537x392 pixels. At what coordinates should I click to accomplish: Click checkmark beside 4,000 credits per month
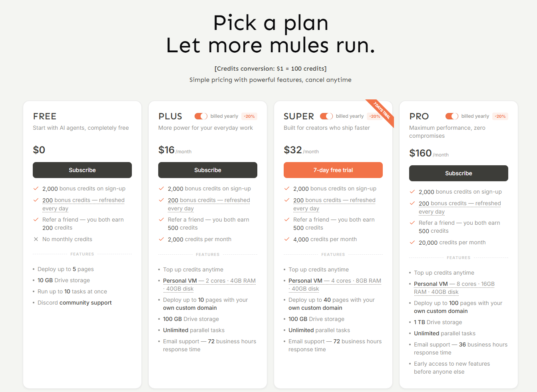[287, 239]
